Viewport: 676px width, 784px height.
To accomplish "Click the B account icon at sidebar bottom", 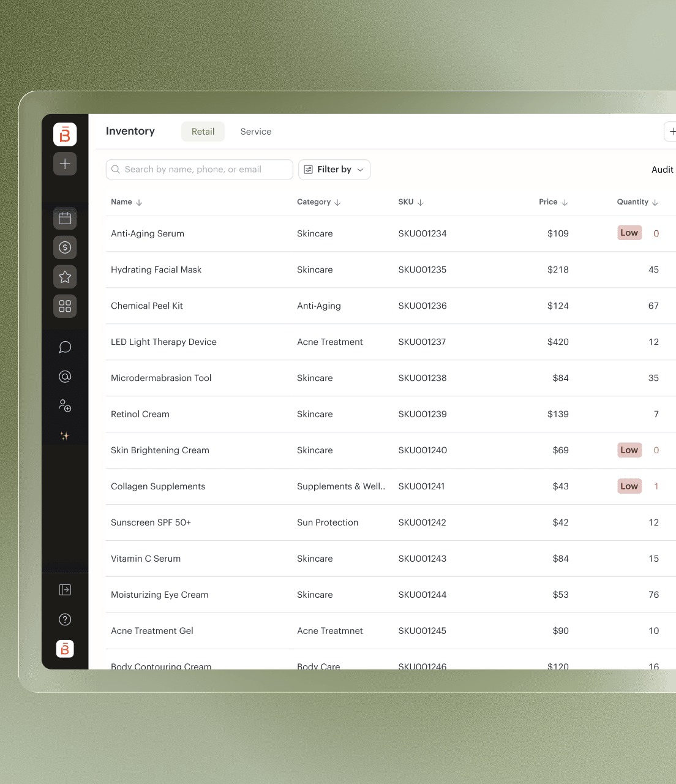I will click(65, 649).
